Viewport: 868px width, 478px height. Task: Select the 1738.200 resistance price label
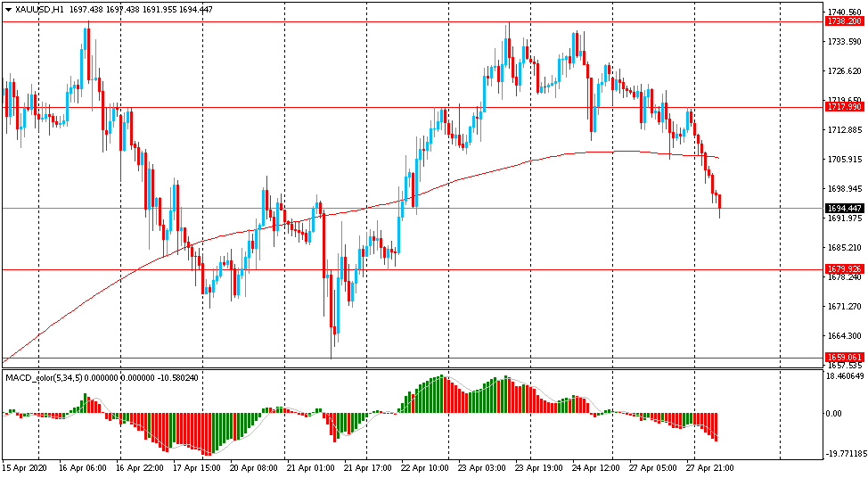click(x=844, y=21)
